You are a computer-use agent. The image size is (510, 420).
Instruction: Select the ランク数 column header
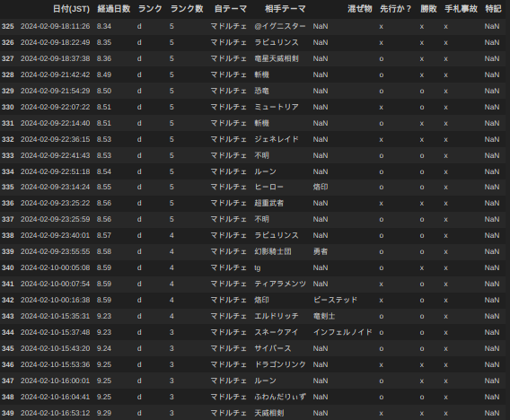coord(187,9)
